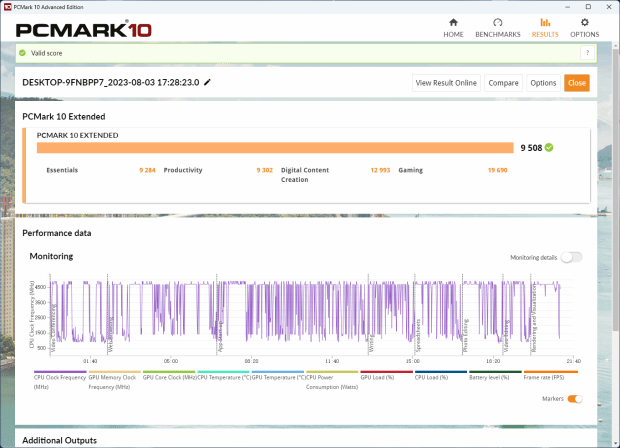Select Digital Content Creation score 12 993
Screen dimensions: 620x448
coord(380,170)
